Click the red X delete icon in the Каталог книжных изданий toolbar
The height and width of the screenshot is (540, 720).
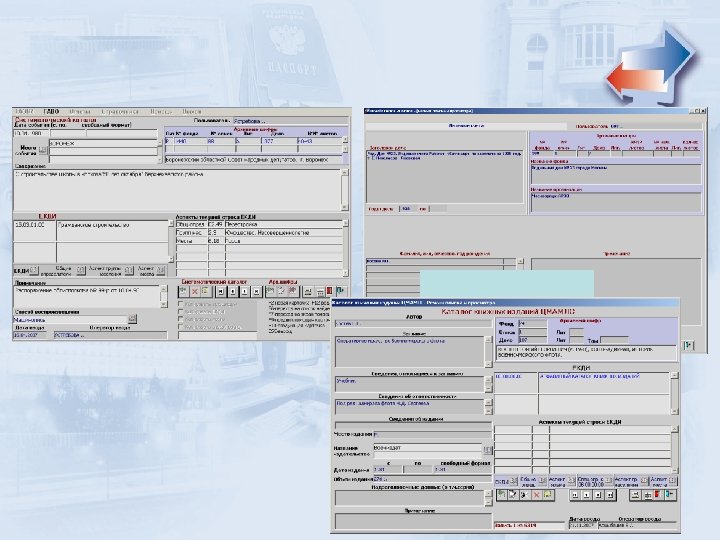tap(536, 495)
